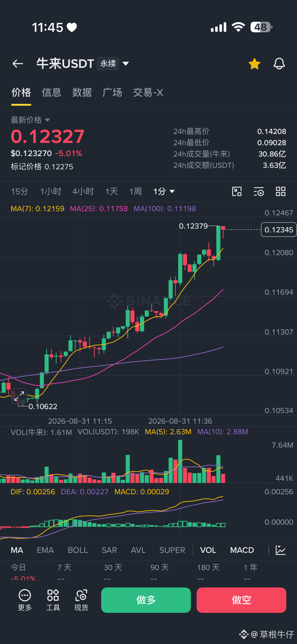Open indicator chart settings icon
This screenshot has height=644, width=297.
click(280, 550)
